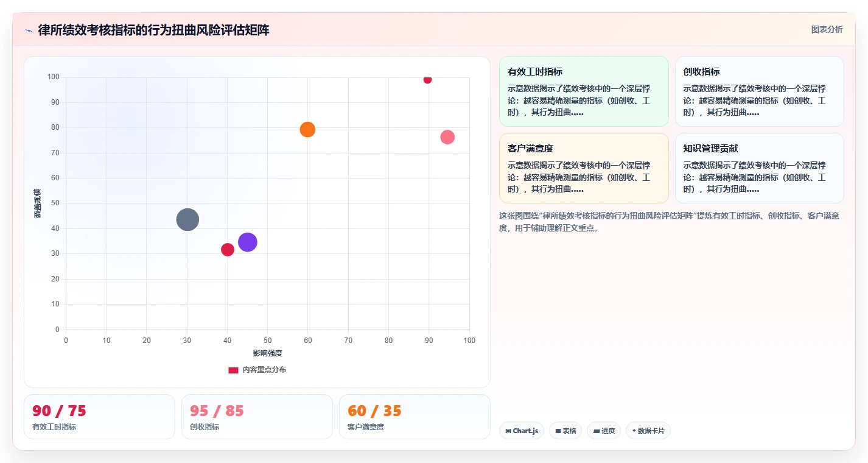Click the 60 / 35 stat card

(x=415, y=417)
